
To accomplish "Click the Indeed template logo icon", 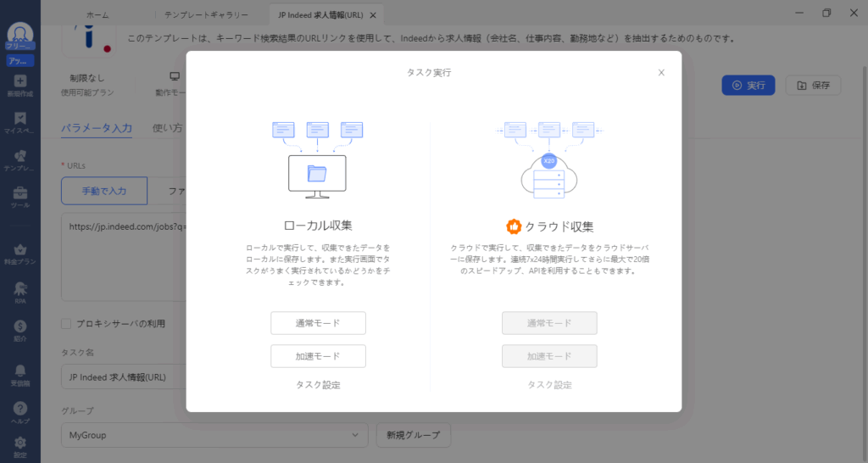I will [x=89, y=41].
